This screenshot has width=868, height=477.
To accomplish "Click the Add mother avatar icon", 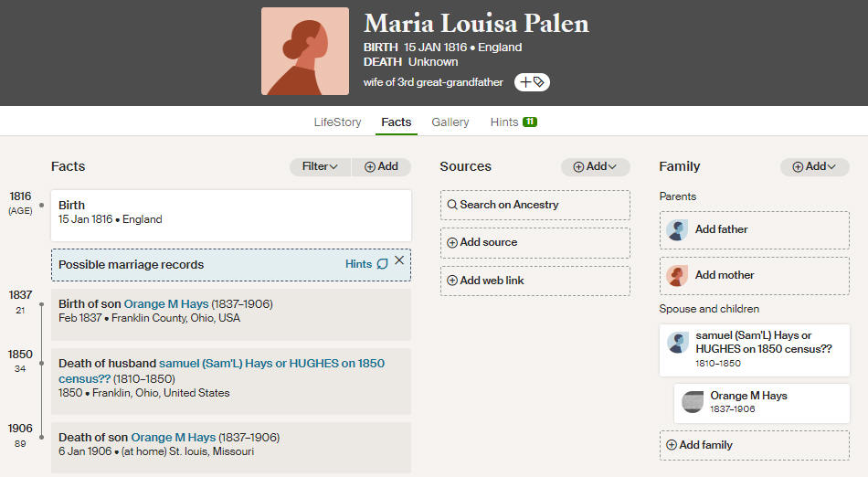I will click(x=677, y=275).
